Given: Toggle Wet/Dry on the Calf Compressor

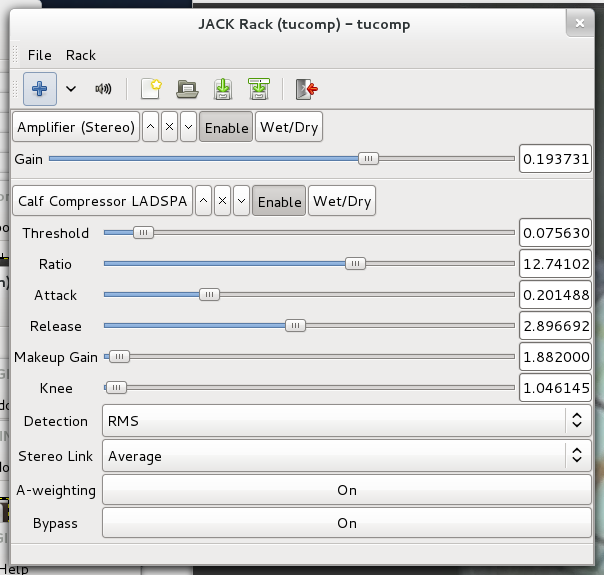Looking at the screenshot, I should pyautogui.click(x=342, y=201).
